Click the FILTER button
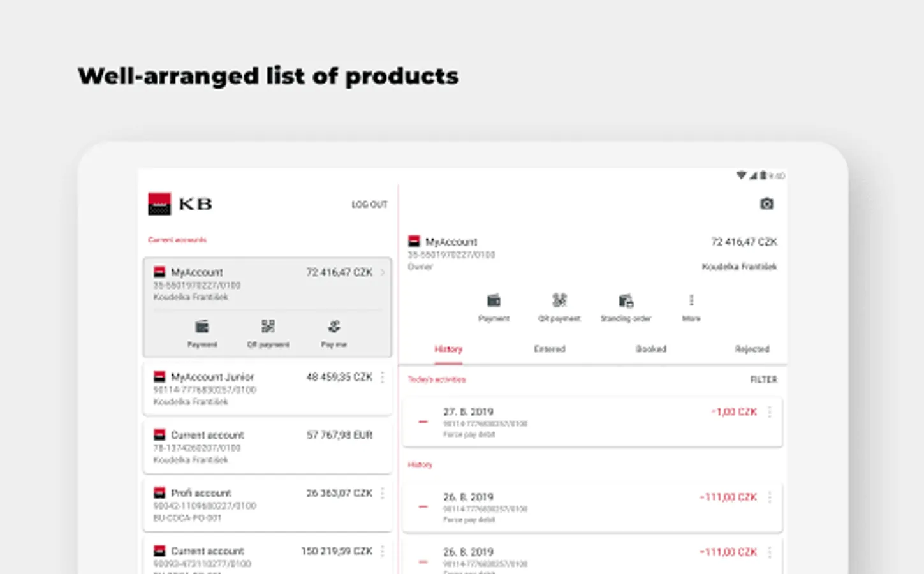 point(763,379)
